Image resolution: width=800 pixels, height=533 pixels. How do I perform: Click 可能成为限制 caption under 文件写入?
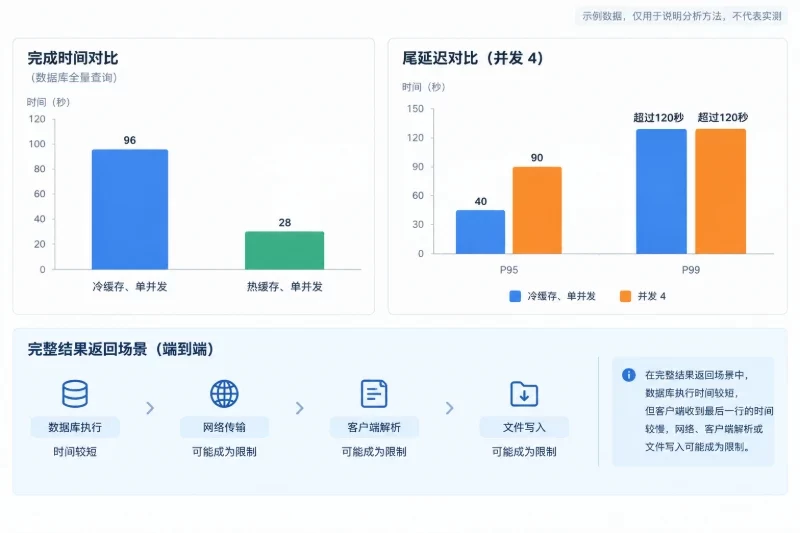[524, 452]
